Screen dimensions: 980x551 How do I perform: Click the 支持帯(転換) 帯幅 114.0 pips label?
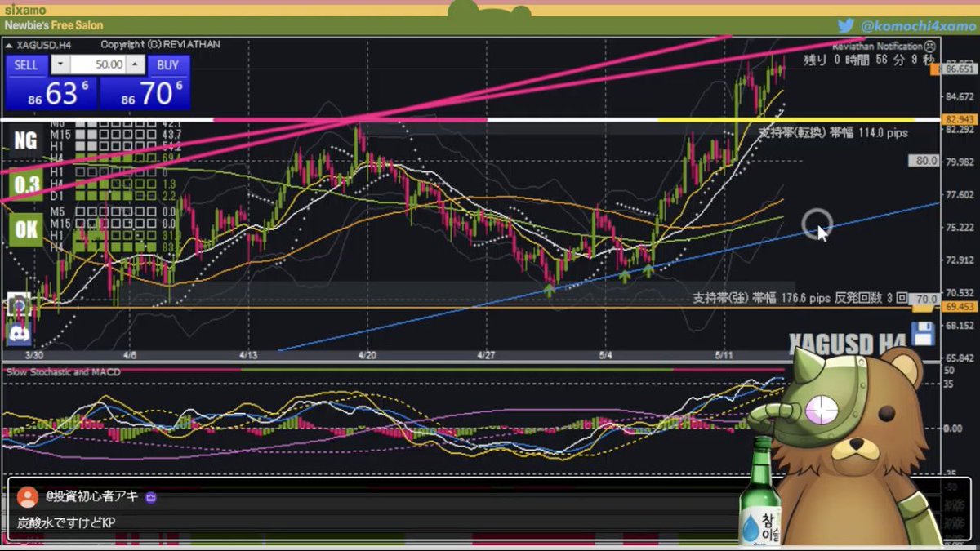coord(833,132)
